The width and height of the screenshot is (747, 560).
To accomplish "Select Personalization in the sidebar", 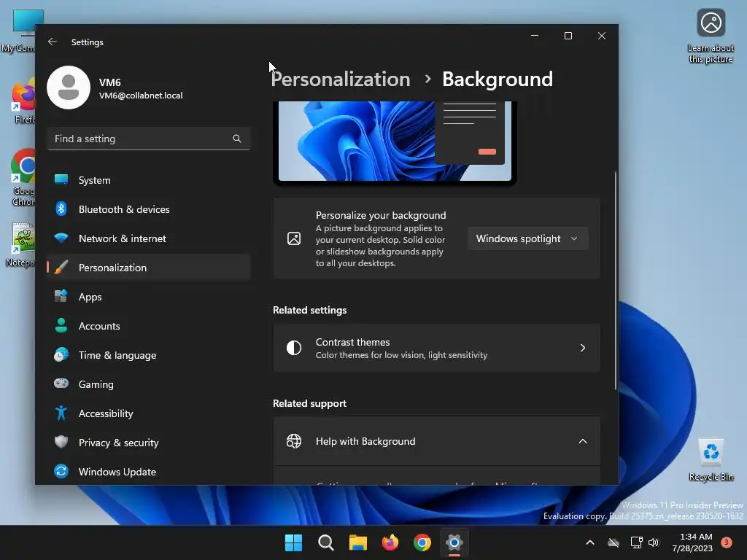I will coord(149,267).
